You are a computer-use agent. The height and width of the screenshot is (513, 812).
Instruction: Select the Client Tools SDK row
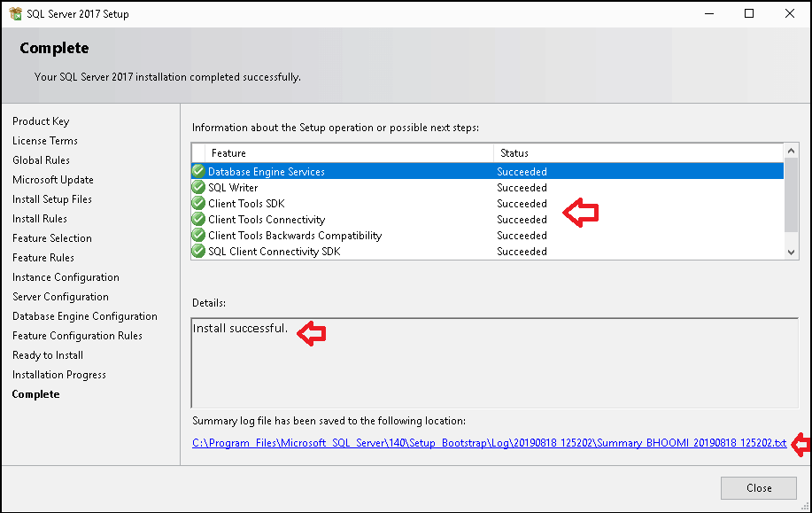click(487, 203)
